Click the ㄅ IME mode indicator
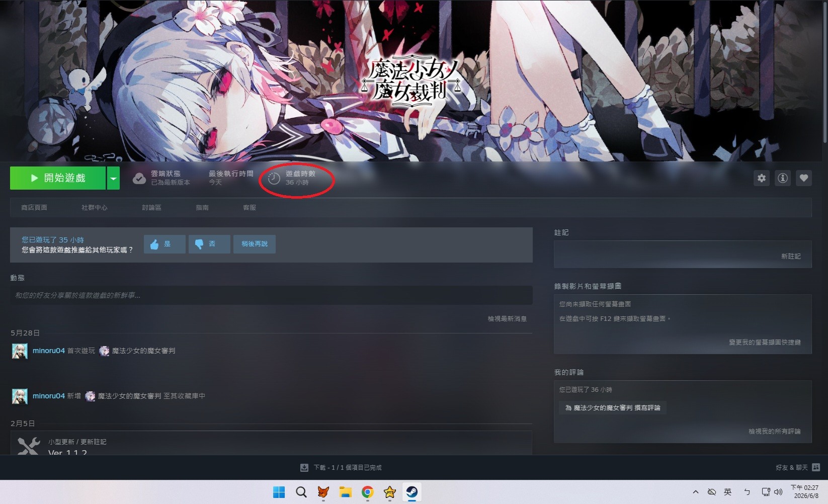 (747, 492)
